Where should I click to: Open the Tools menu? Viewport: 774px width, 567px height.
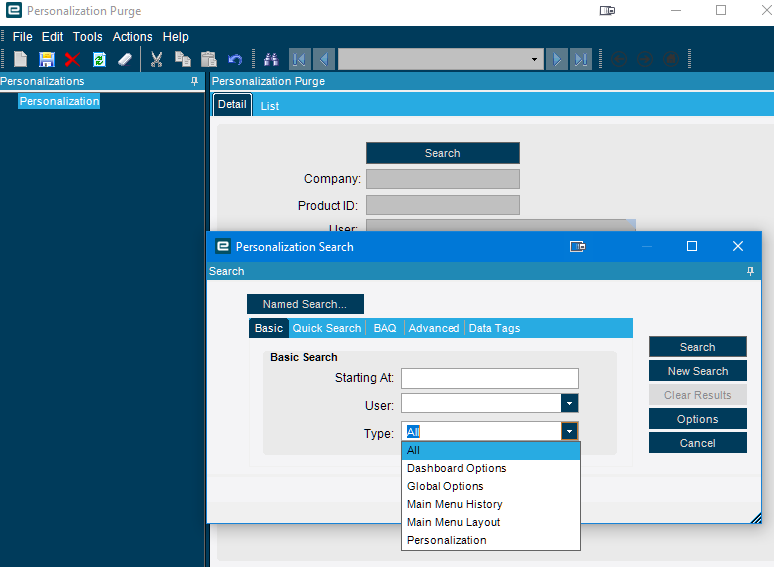tap(87, 37)
